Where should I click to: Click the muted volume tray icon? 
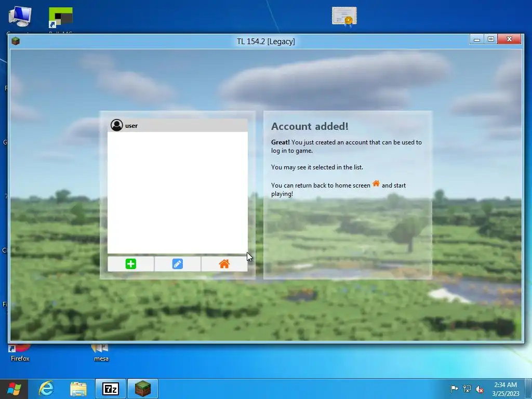[x=480, y=389]
